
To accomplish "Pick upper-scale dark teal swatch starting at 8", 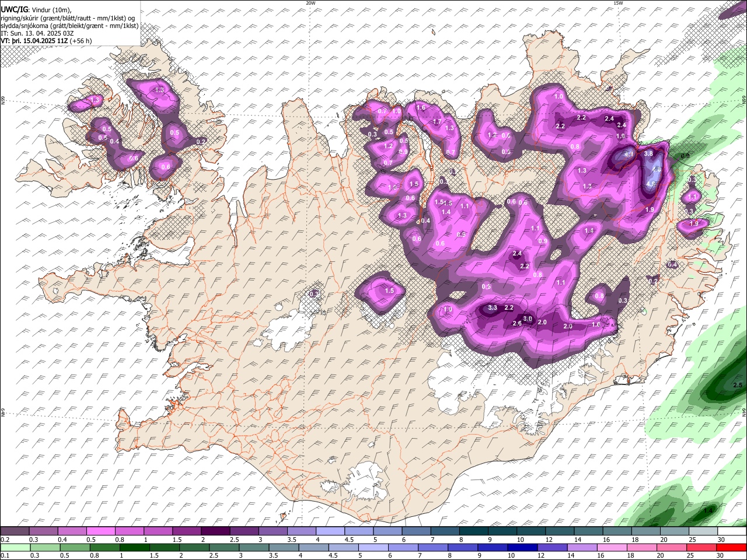I will (474, 531).
